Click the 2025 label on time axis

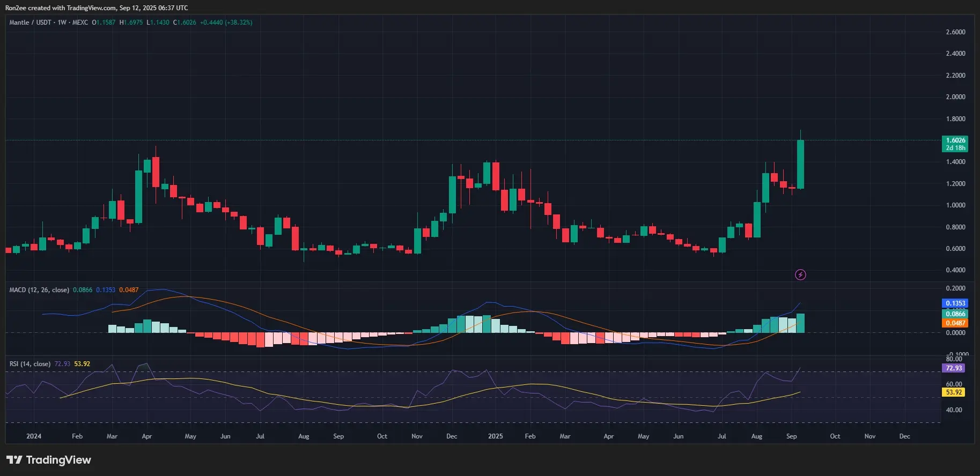tap(496, 436)
